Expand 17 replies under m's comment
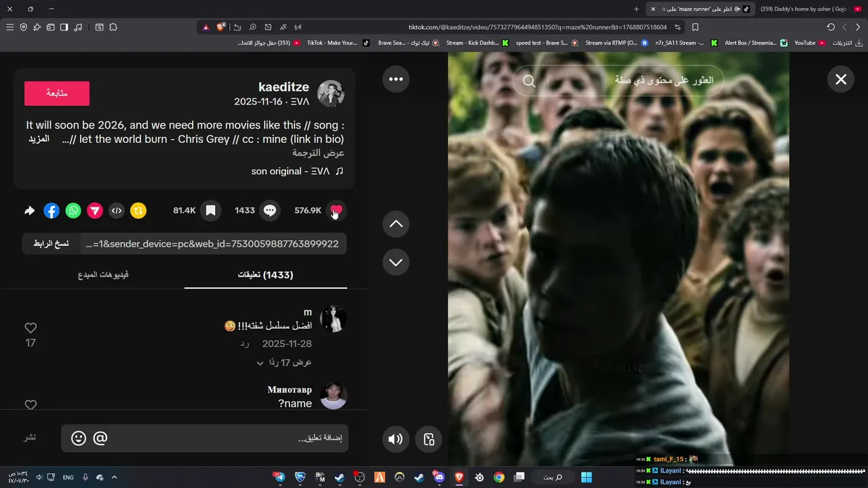The height and width of the screenshot is (488, 868). [x=283, y=363]
